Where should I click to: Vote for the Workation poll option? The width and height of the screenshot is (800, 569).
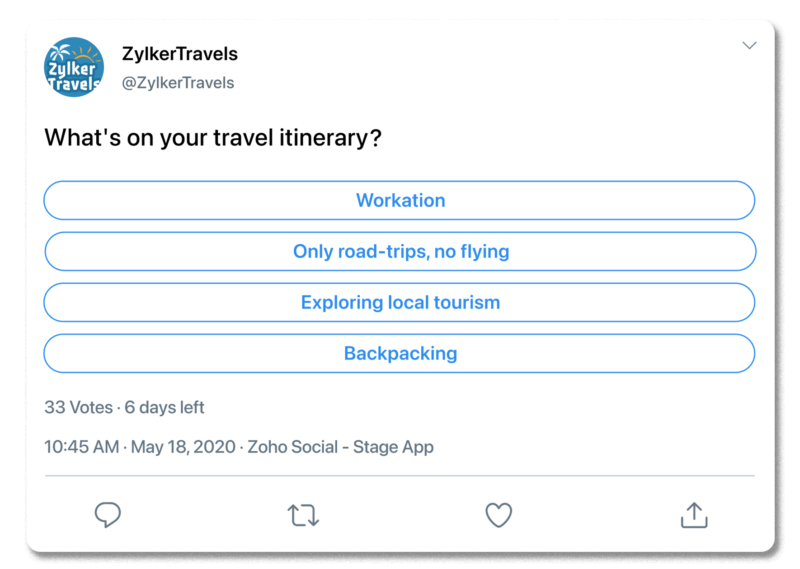399,200
